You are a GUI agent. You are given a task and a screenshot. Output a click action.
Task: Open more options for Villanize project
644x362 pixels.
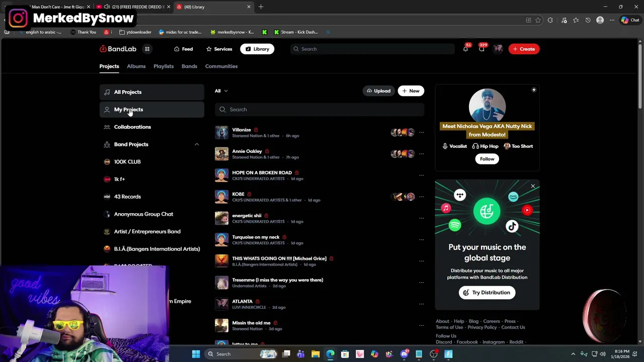click(x=422, y=132)
